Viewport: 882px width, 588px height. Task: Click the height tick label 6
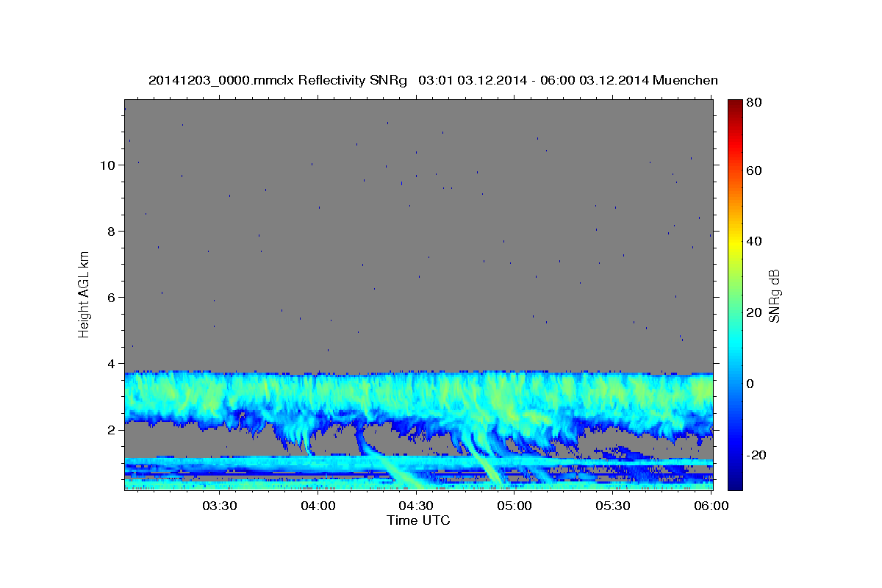click(110, 297)
